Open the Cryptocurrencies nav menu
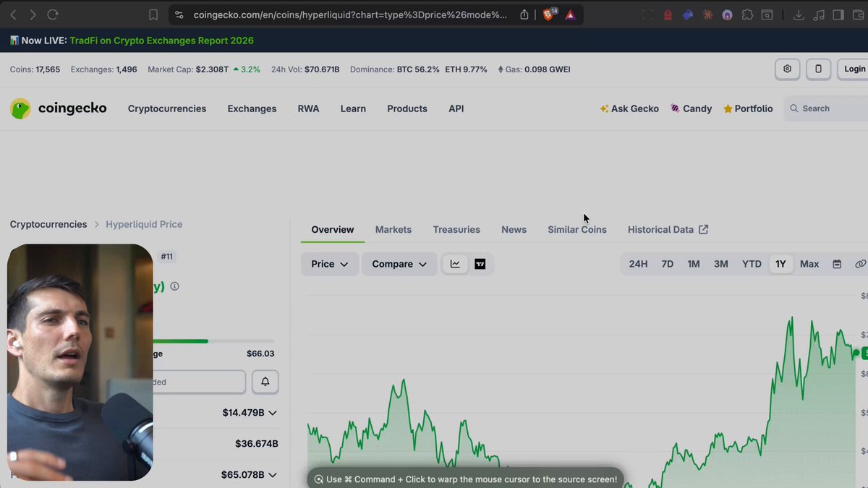The width and height of the screenshot is (868, 488). tap(167, 108)
